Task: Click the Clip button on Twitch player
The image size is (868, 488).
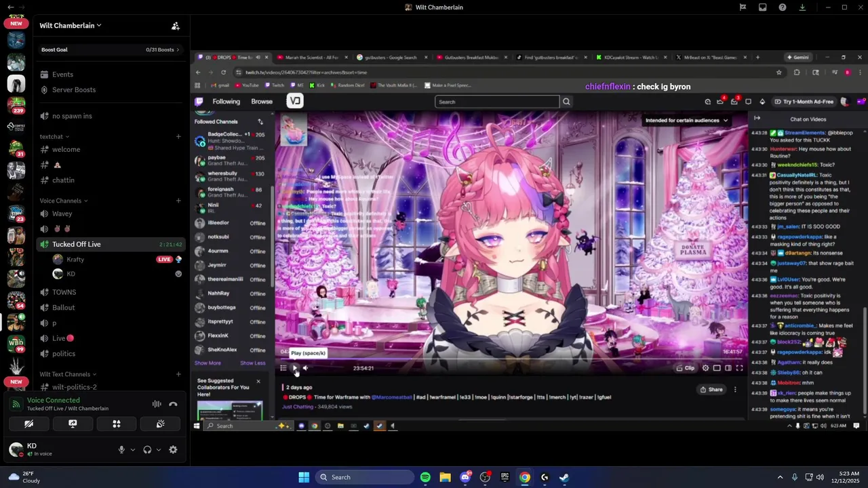Action: click(x=686, y=368)
